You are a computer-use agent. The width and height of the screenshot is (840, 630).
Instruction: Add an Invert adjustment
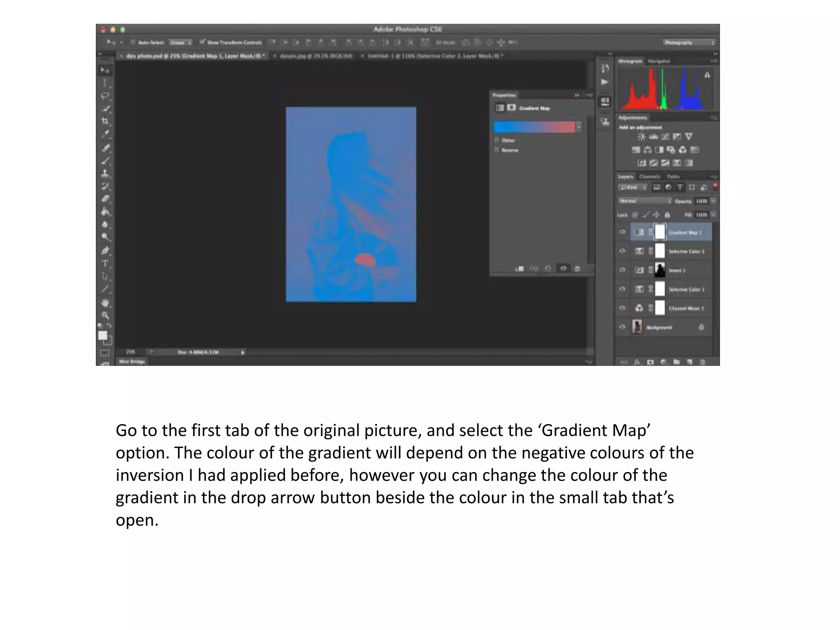[x=642, y=163]
